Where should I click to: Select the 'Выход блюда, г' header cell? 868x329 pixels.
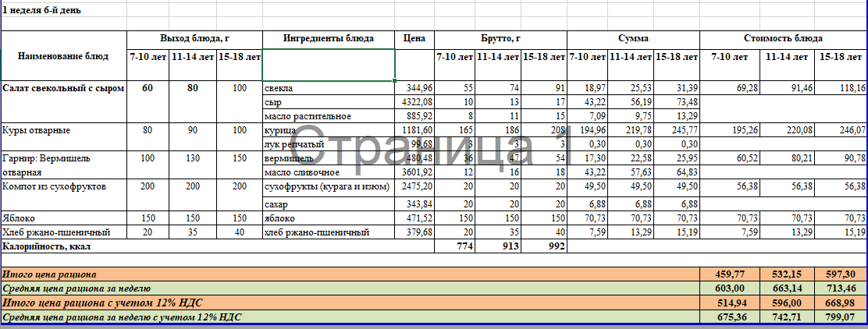194,38
